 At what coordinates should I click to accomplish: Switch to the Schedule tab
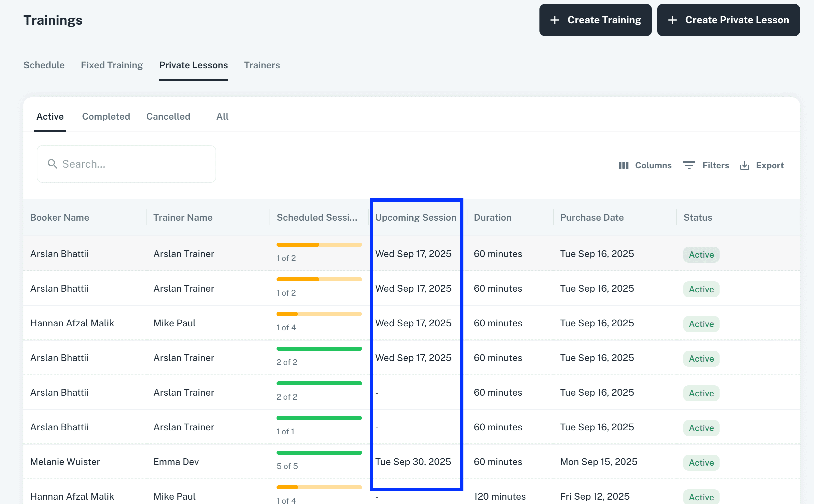(x=44, y=65)
